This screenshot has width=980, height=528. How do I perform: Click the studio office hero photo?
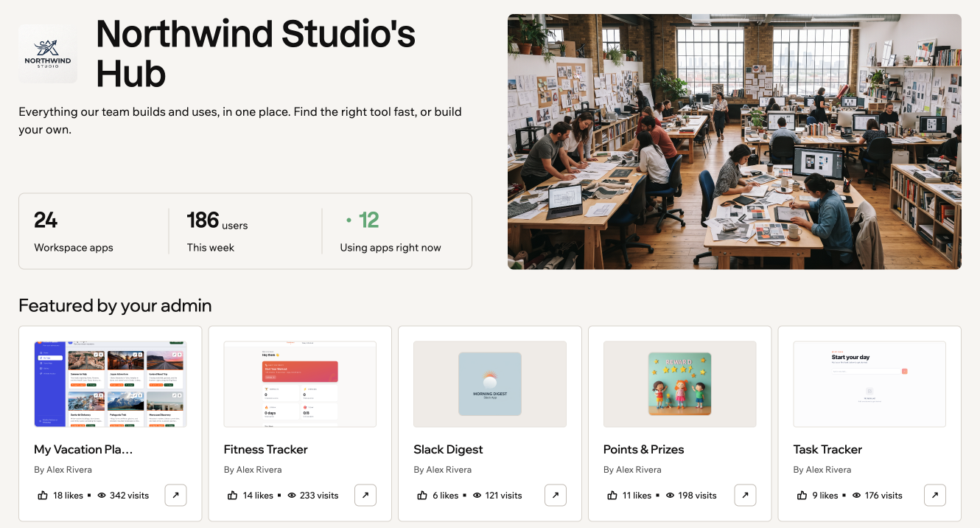pyautogui.click(x=735, y=142)
